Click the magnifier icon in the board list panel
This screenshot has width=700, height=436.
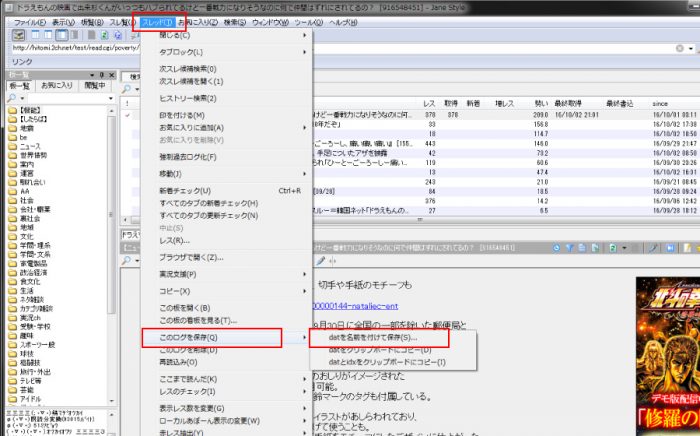pos(12,98)
